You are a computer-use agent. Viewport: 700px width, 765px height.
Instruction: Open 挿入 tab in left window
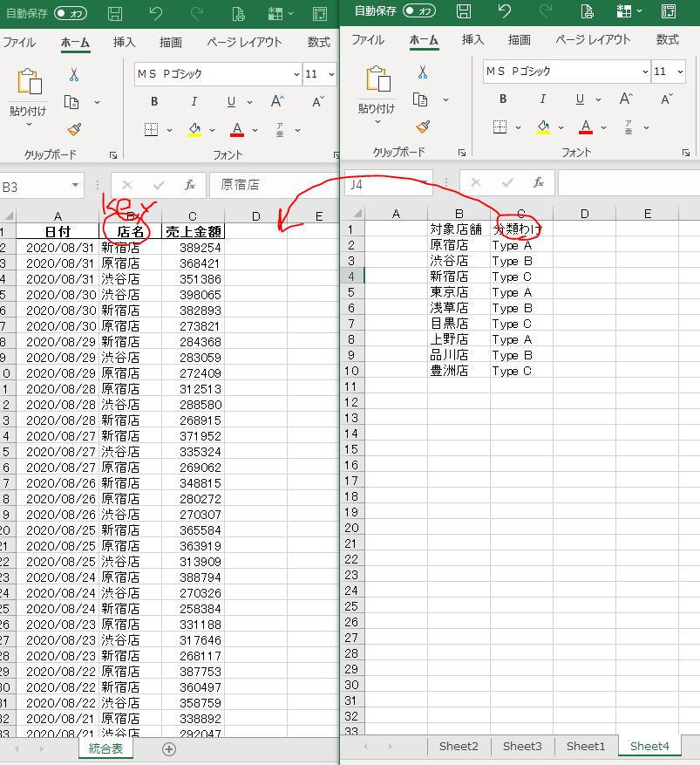[x=125, y=42]
